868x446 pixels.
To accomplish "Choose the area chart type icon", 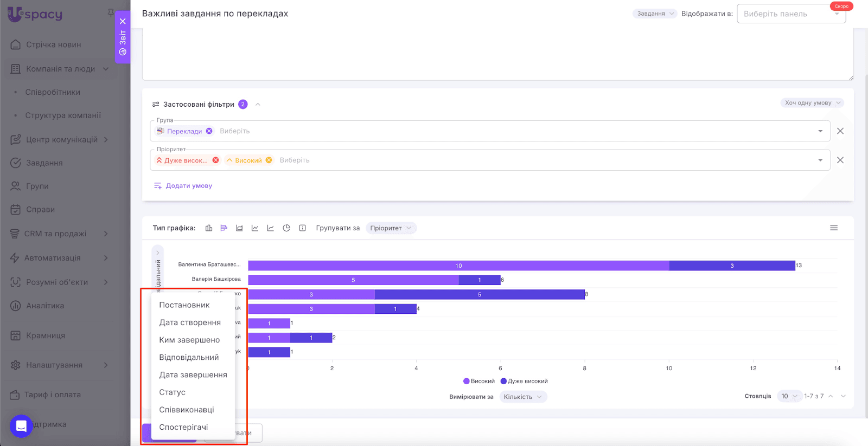I will (x=239, y=228).
